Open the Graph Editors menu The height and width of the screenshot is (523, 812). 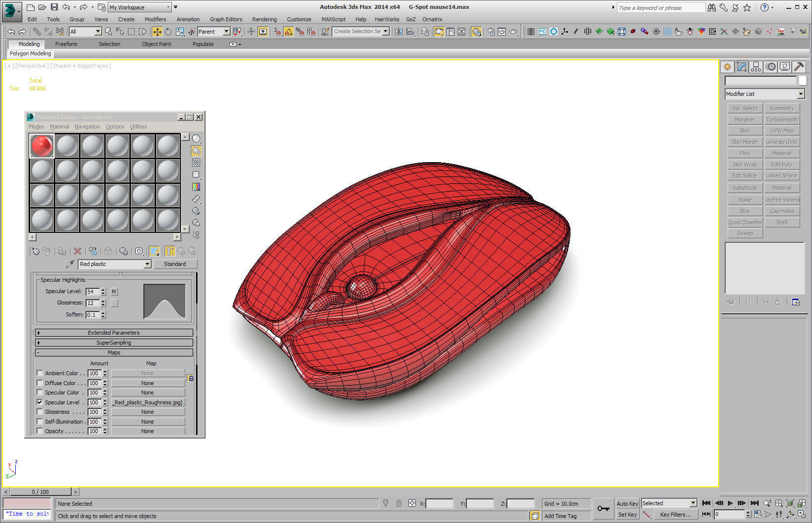(x=226, y=19)
